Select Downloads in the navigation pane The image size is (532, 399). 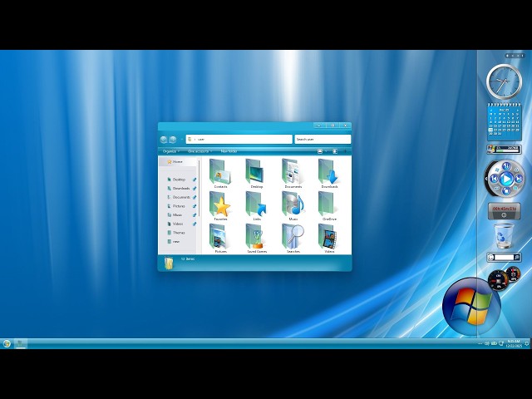pos(181,189)
